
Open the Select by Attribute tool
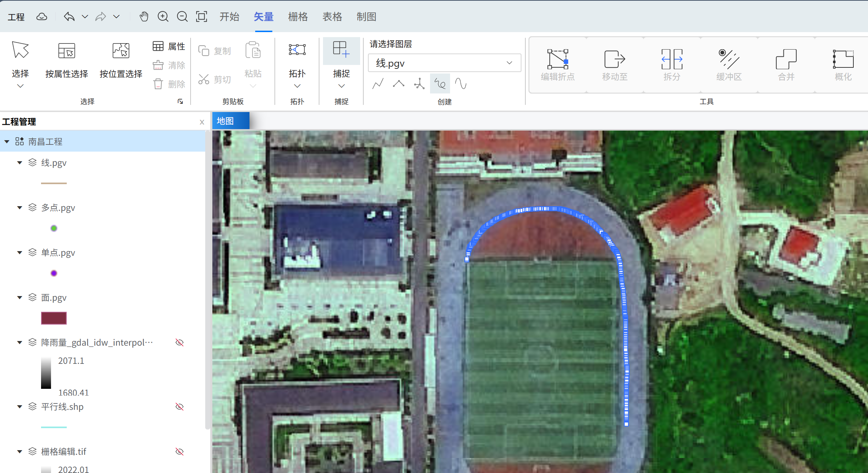click(67, 60)
